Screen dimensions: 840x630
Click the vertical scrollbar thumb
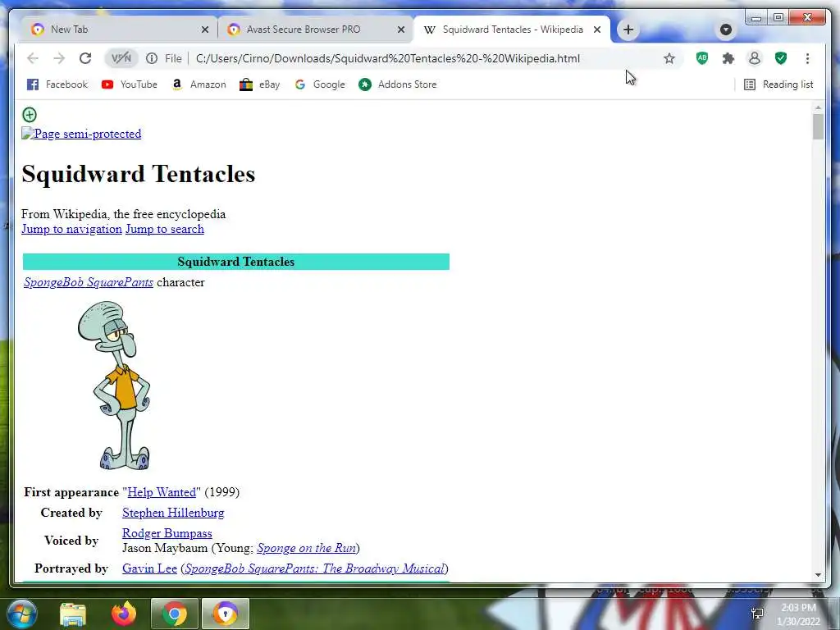818,127
